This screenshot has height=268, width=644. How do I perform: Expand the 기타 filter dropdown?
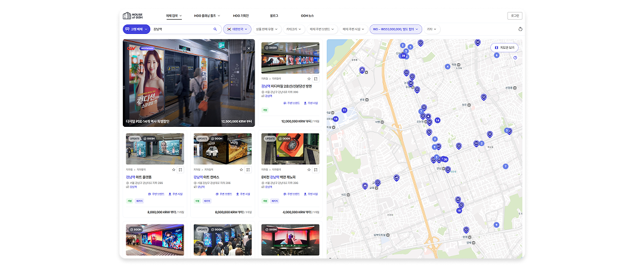[432, 29]
